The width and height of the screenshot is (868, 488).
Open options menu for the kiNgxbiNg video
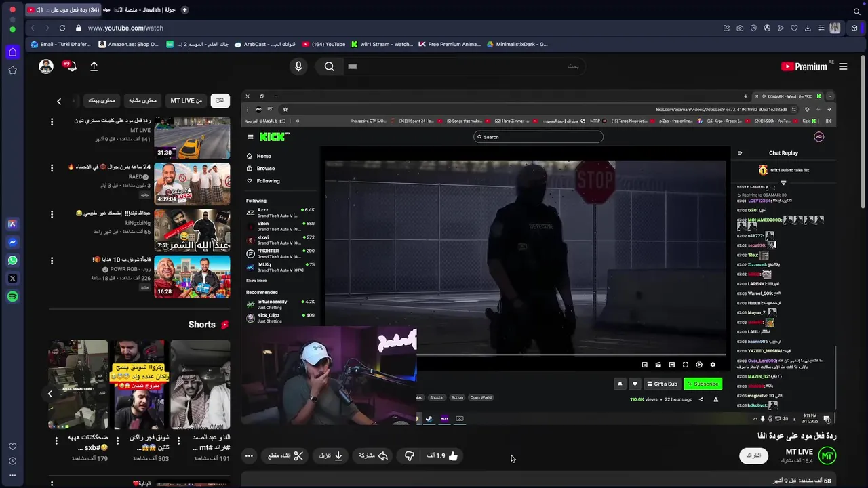(x=52, y=214)
